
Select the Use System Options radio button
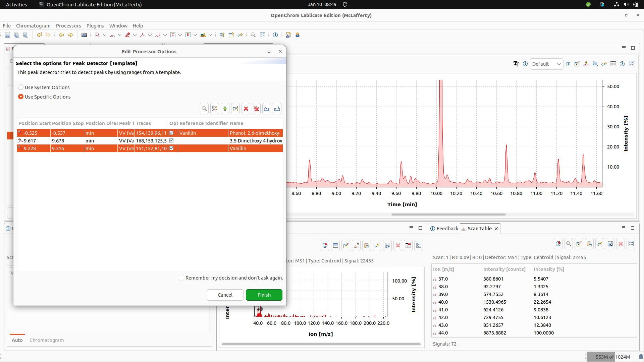(x=21, y=87)
